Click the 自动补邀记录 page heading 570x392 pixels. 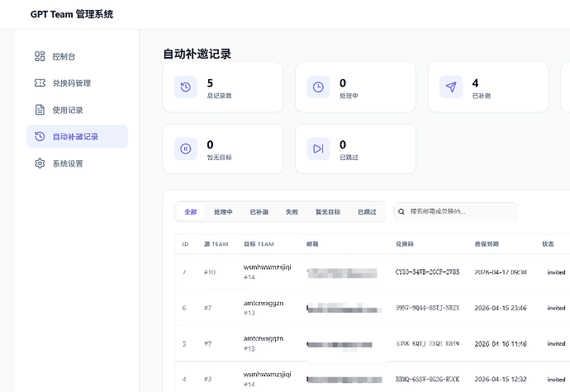197,54
